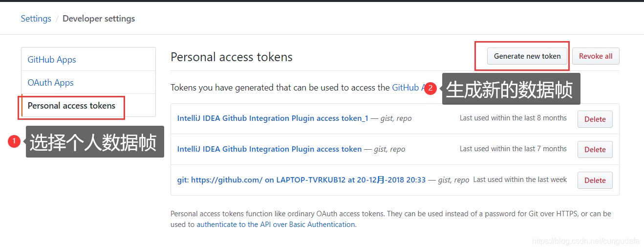Image resolution: width=644 pixels, height=250 pixels.
Task: Click the Revoke all button
Action: tap(596, 56)
